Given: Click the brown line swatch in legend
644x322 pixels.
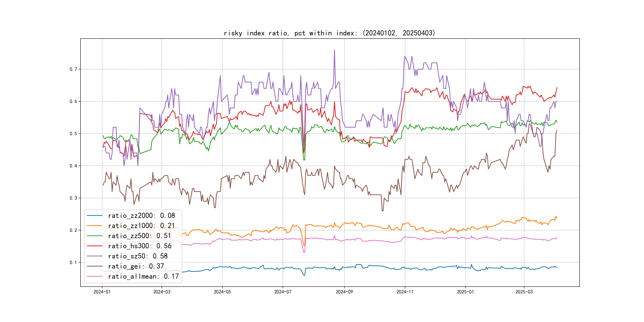Looking at the screenshot, I should pos(94,266).
